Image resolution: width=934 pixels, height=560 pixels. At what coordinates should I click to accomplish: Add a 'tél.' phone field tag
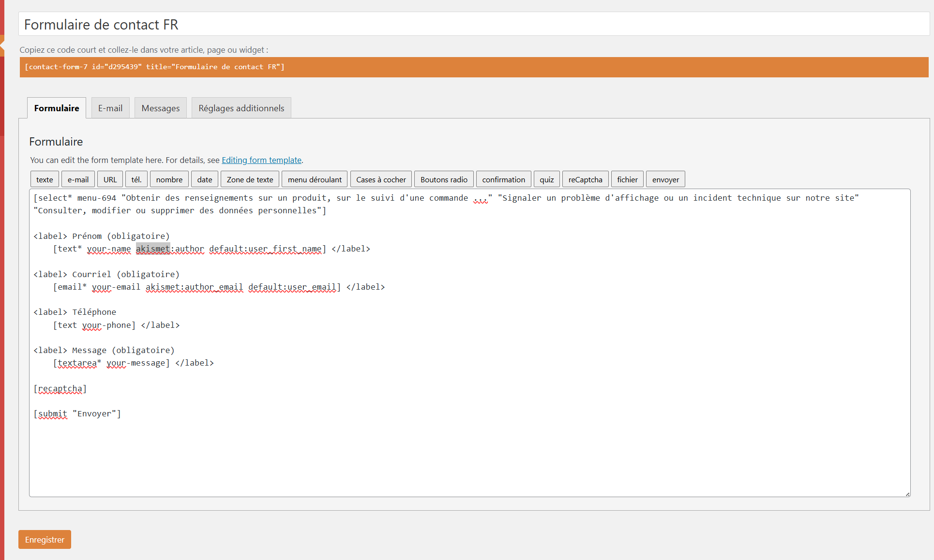tap(136, 179)
